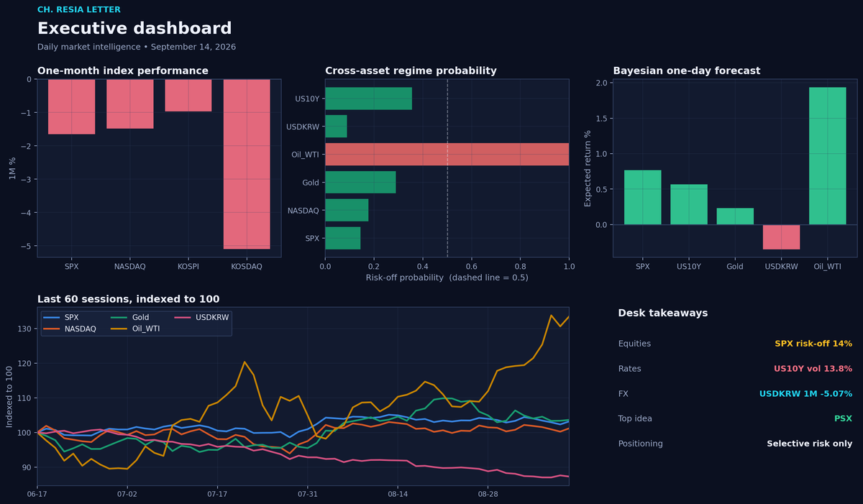Click the 'Risk-off probability (dashed line = 0.5)' axis label

tap(447, 278)
